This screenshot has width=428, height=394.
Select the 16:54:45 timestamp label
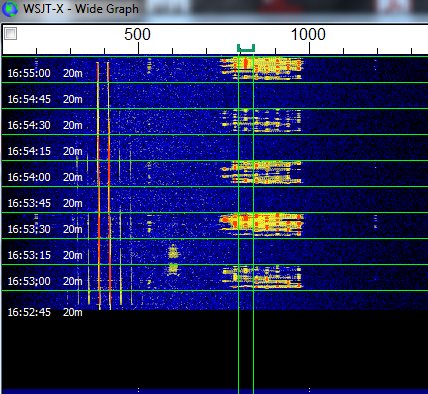[x=29, y=99]
